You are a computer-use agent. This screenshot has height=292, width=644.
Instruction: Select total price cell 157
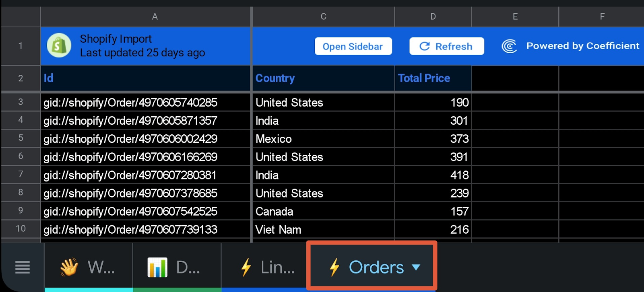tap(433, 211)
